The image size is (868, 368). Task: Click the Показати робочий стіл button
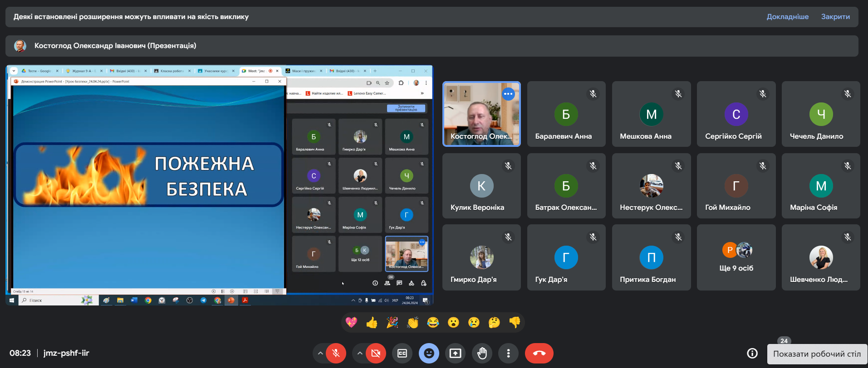[817, 354]
